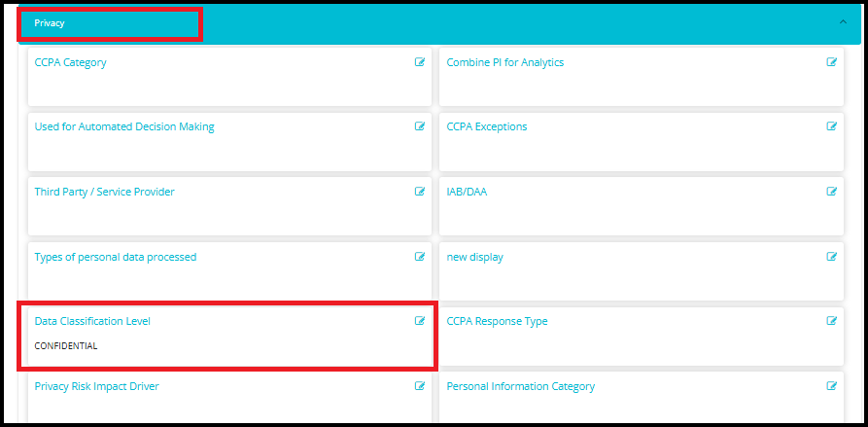Edit Third Party / Service Provider field
The height and width of the screenshot is (427, 868).
(x=420, y=192)
